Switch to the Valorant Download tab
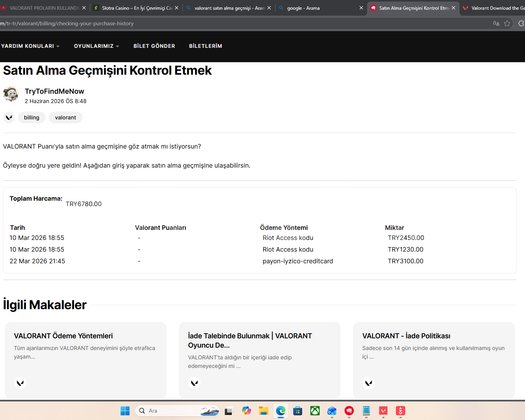This screenshot has width=525, height=420. 494,8
